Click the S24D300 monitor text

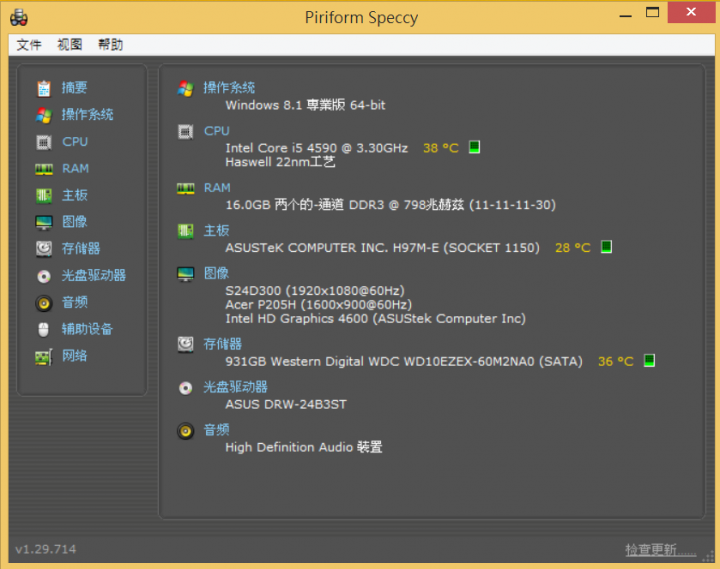pyautogui.click(x=315, y=291)
